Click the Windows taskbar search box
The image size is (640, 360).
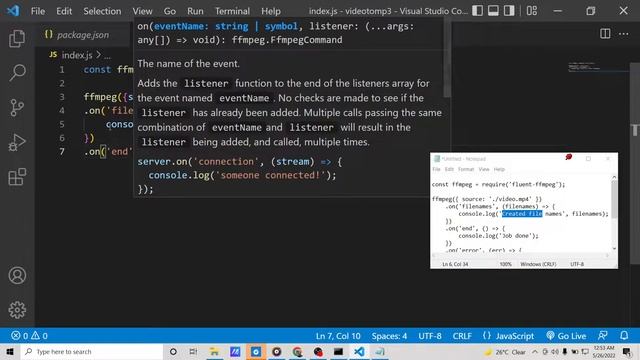pos(92,351)
